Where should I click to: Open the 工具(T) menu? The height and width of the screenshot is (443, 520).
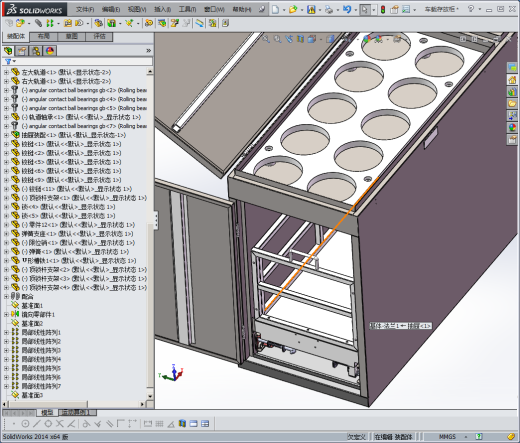[187, 9]
